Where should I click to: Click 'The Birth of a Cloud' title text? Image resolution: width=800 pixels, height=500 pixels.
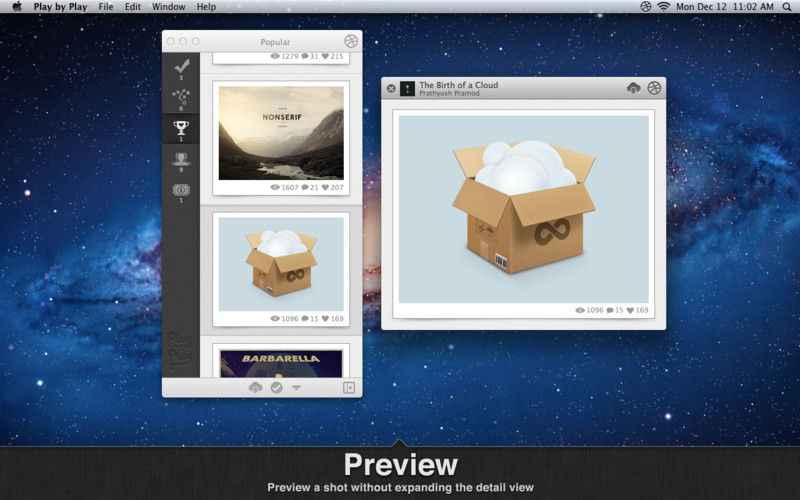tap(459, 85)
